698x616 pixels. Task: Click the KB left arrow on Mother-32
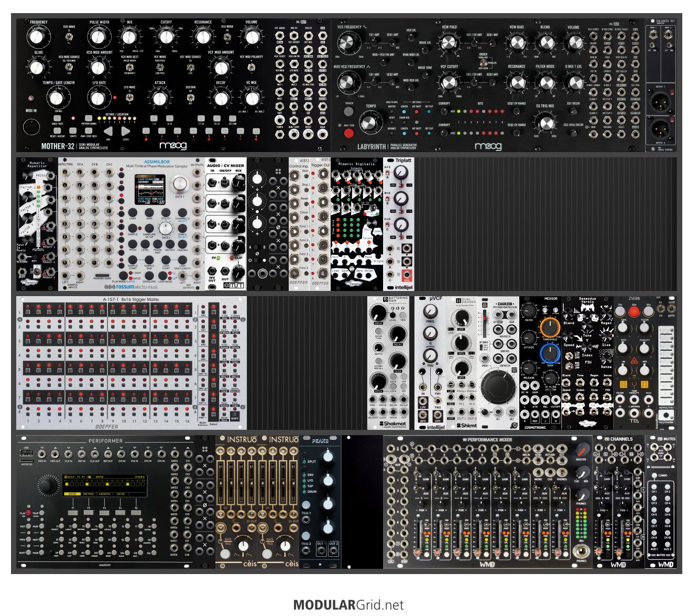click(108, 132)
